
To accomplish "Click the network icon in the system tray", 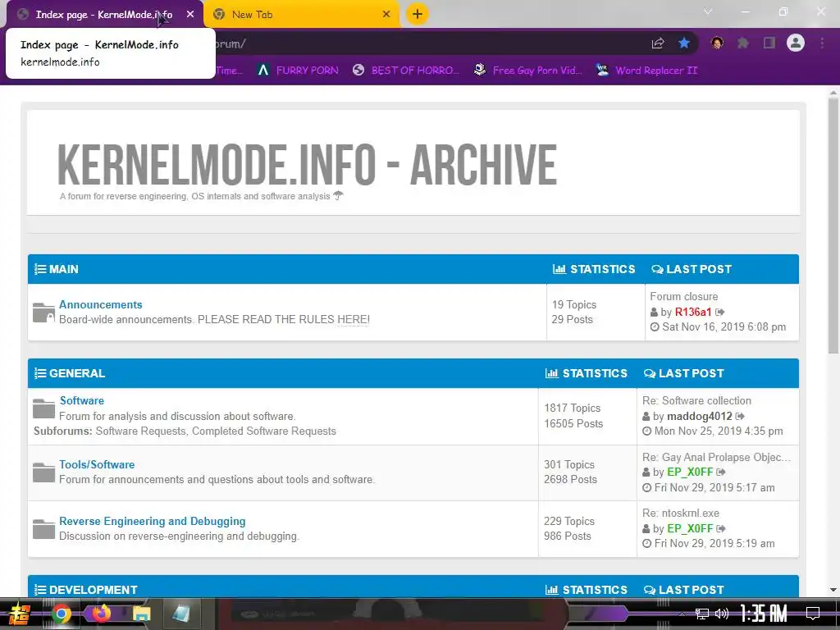I will [702, 614].
